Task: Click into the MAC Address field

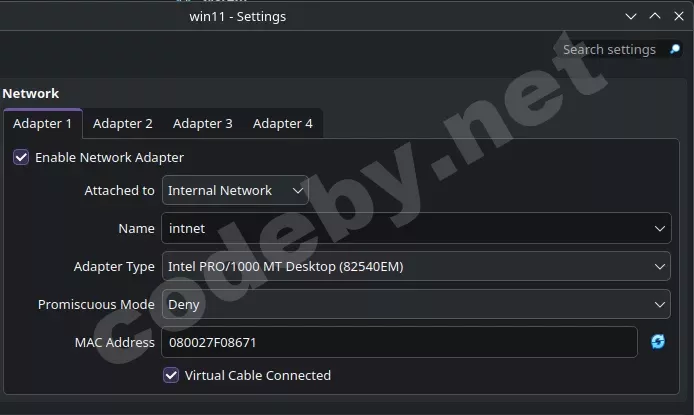Action: pyautogui.click(x=398, y=342)
